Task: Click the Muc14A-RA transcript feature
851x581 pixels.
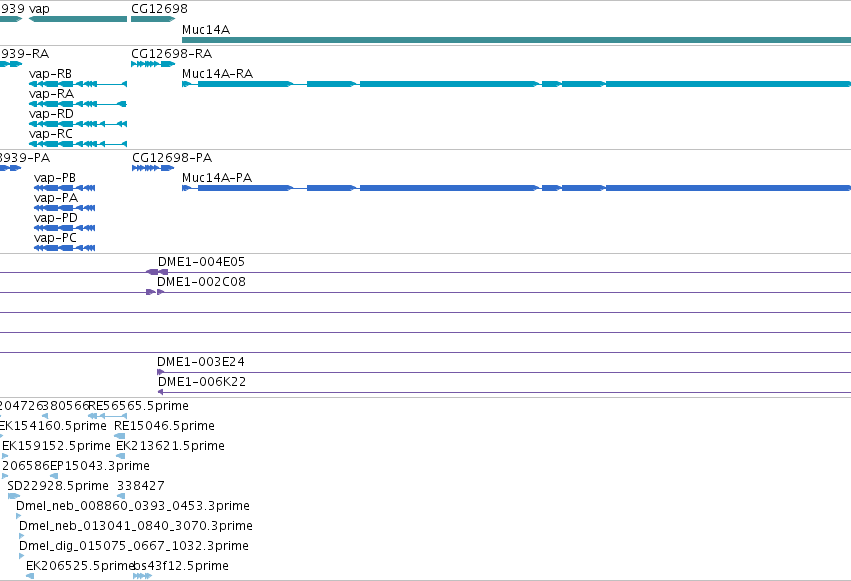Action: 516,84
